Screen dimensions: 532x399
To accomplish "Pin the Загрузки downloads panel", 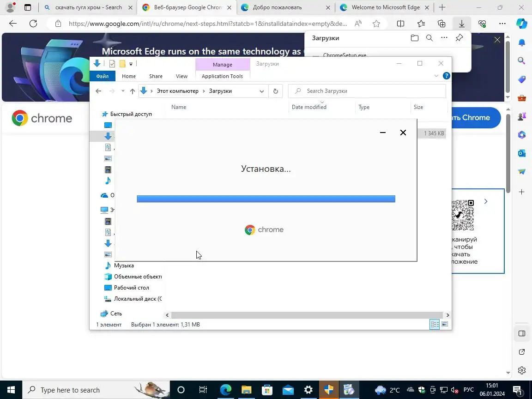I will click(x=459, y=38).
